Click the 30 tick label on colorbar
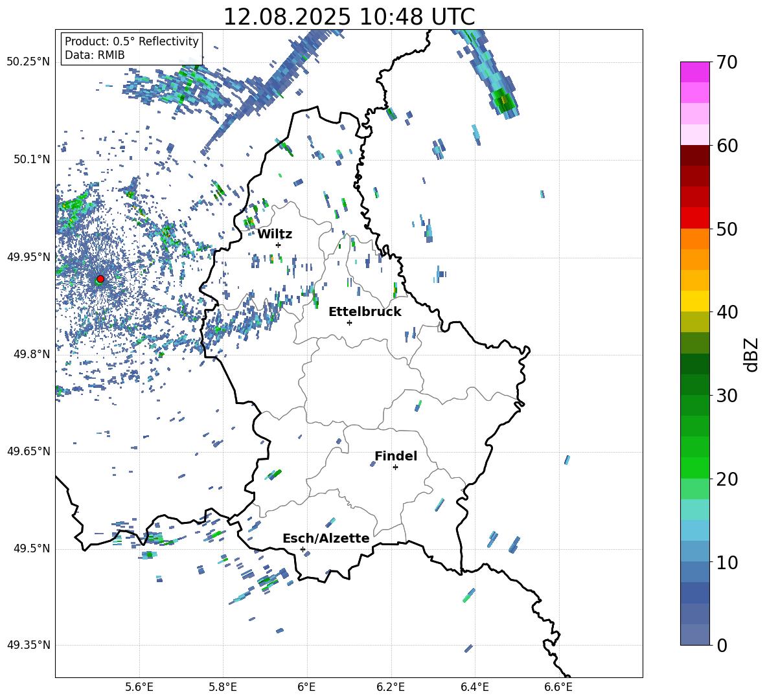767x700 pixels. 727,396
